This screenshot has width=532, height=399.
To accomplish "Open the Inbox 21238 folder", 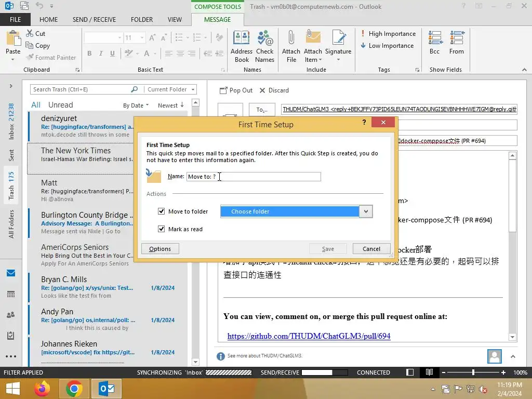I will 11,122.
